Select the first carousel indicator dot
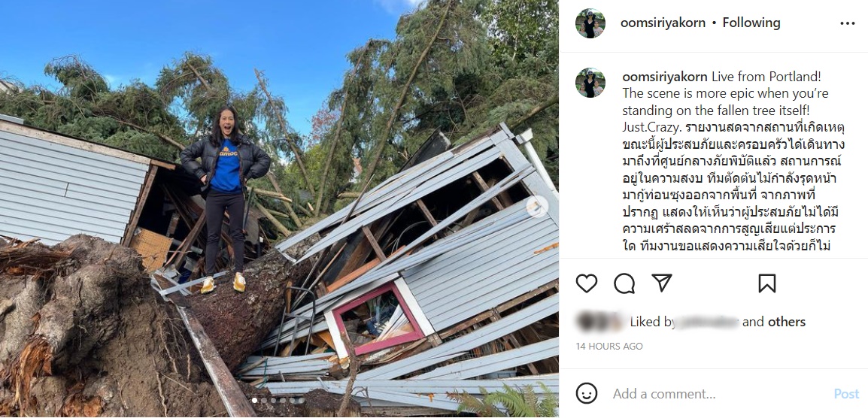The height and width of the screenshot is (418, 868). (255, 400)
